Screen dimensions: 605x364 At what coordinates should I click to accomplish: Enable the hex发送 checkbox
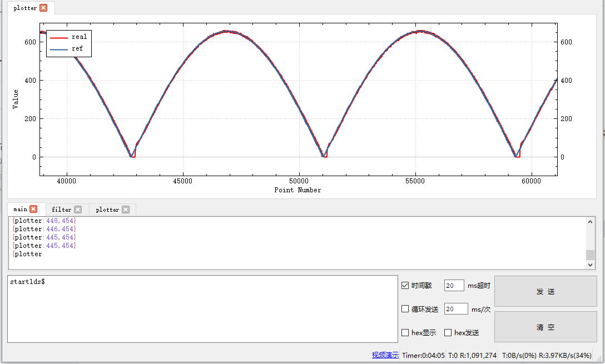tap(448, 332)
